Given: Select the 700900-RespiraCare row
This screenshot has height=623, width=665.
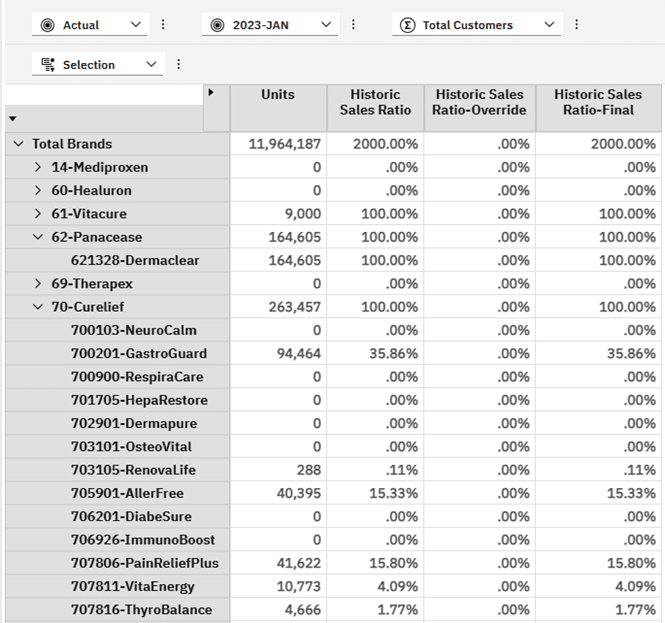Looking at the screenshot, I should coord(117,377).
